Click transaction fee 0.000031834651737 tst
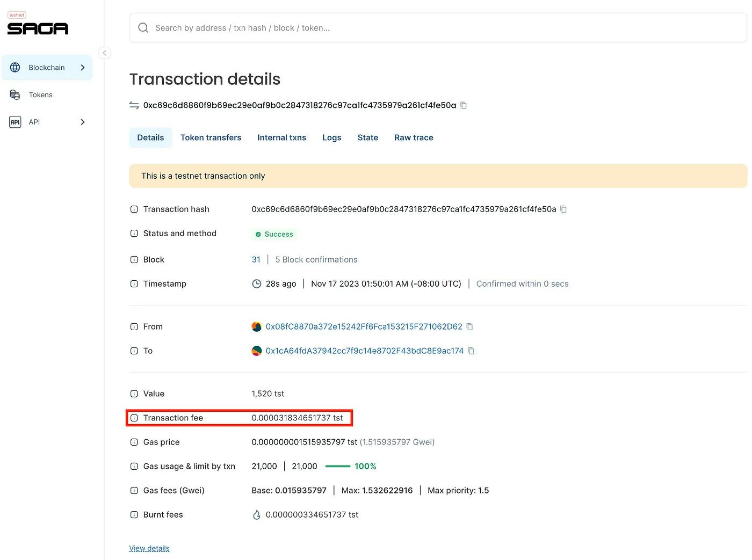 point(297,418)
